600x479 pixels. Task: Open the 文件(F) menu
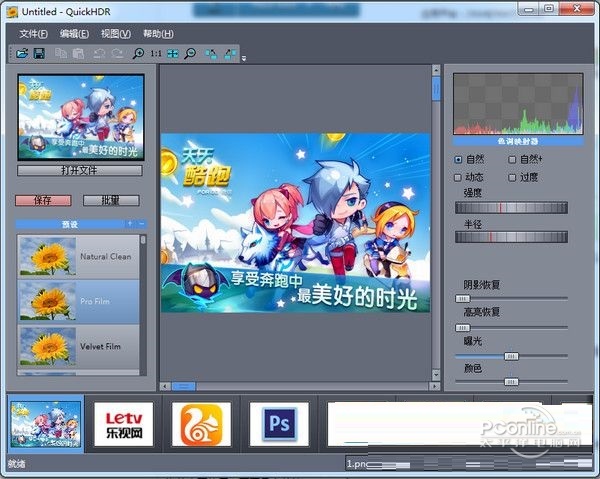[x=34, y=34]
